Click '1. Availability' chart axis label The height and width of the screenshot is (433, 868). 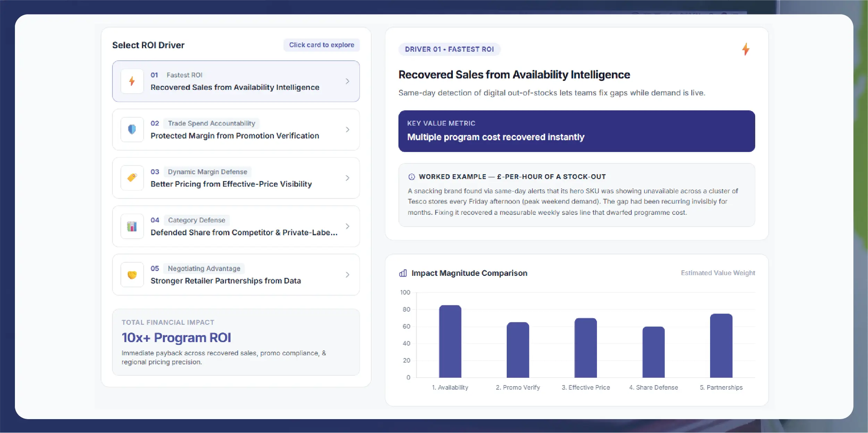(450, 388)
